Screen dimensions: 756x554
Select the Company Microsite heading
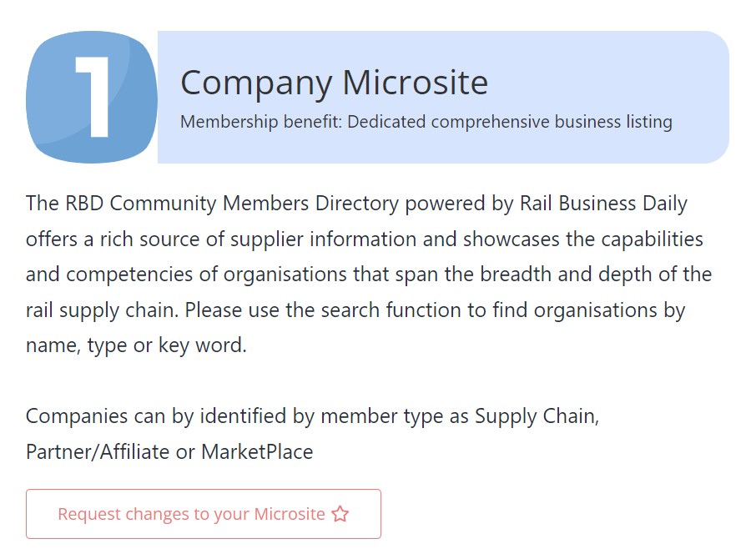[x=334, y=83]
